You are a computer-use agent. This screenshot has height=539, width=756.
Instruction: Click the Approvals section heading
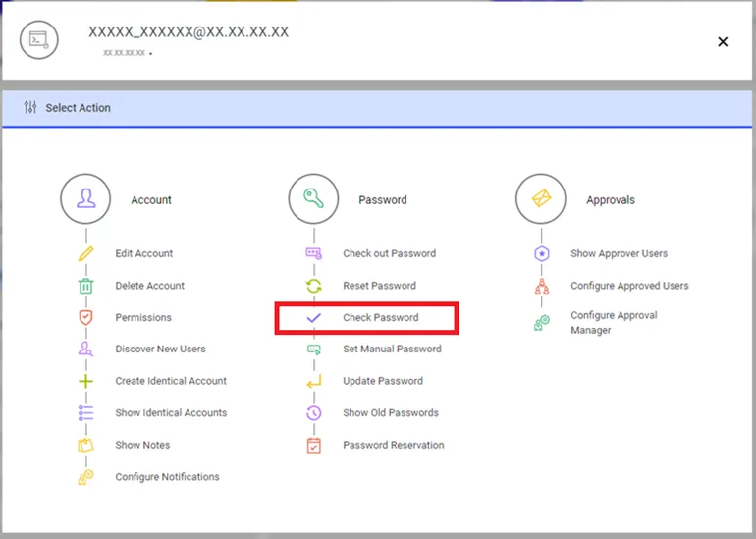point(611,199)
